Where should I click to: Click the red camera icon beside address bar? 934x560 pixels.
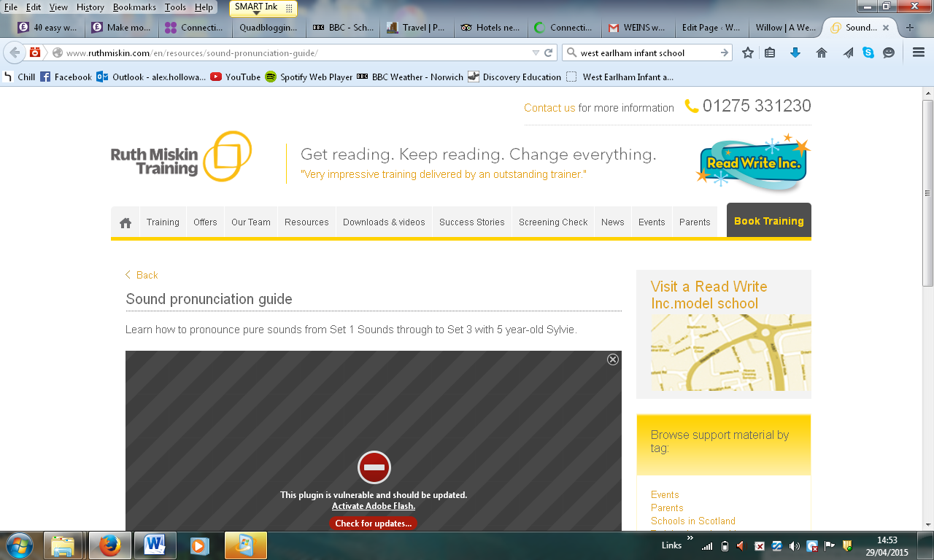coord(35,52)
